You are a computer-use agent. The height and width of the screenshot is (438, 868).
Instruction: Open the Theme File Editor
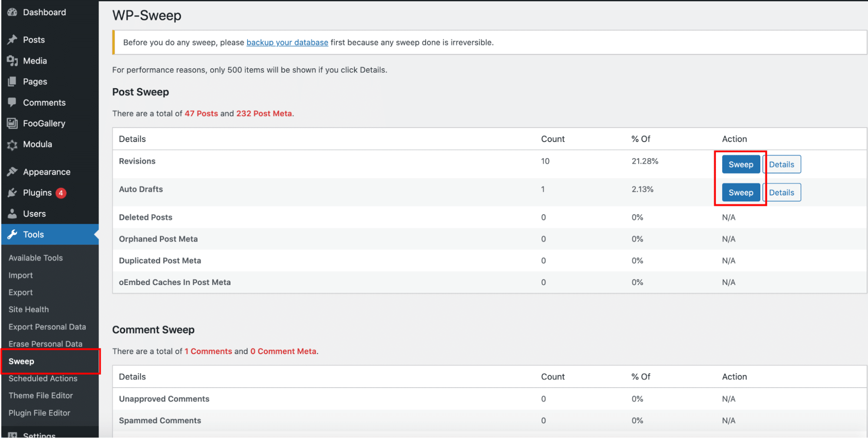tap(41, 395)
